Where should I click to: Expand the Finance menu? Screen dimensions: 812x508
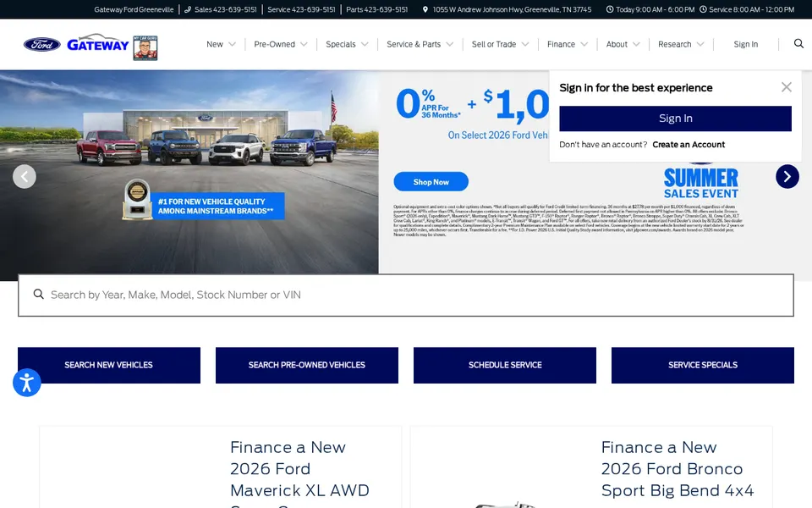point(567,44)
